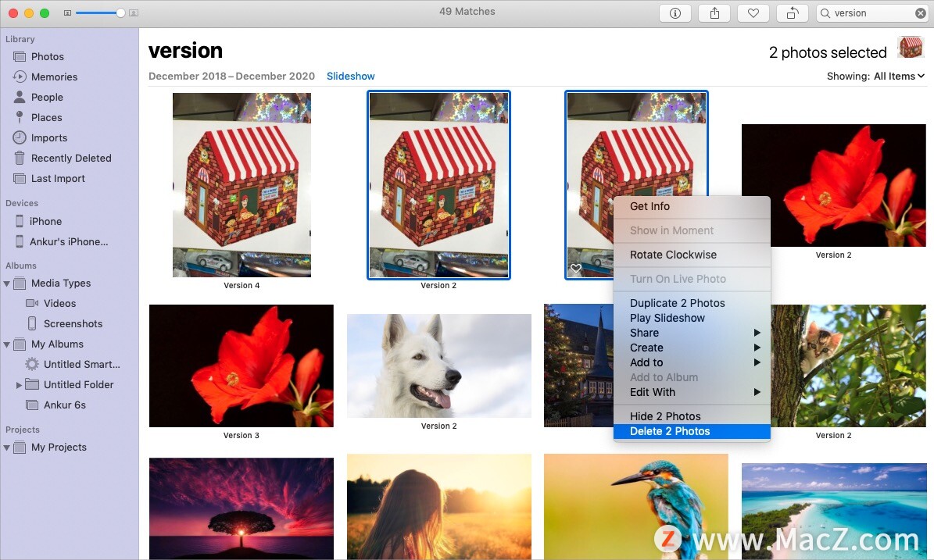Image resolution: width=934 pixels, height=560 pixels.
Task: Select My Projects in the sidebar
Action: 59,447
